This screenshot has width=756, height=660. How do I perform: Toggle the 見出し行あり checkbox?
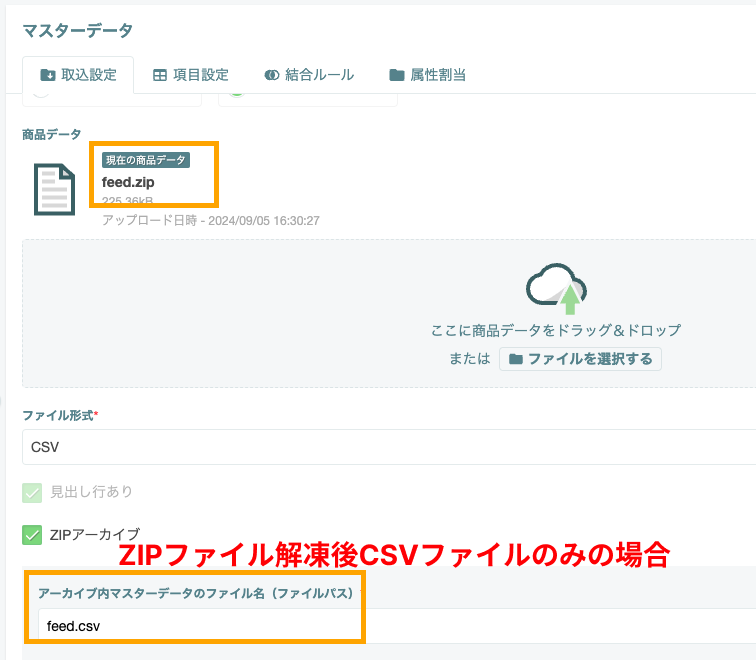(32, 493)
